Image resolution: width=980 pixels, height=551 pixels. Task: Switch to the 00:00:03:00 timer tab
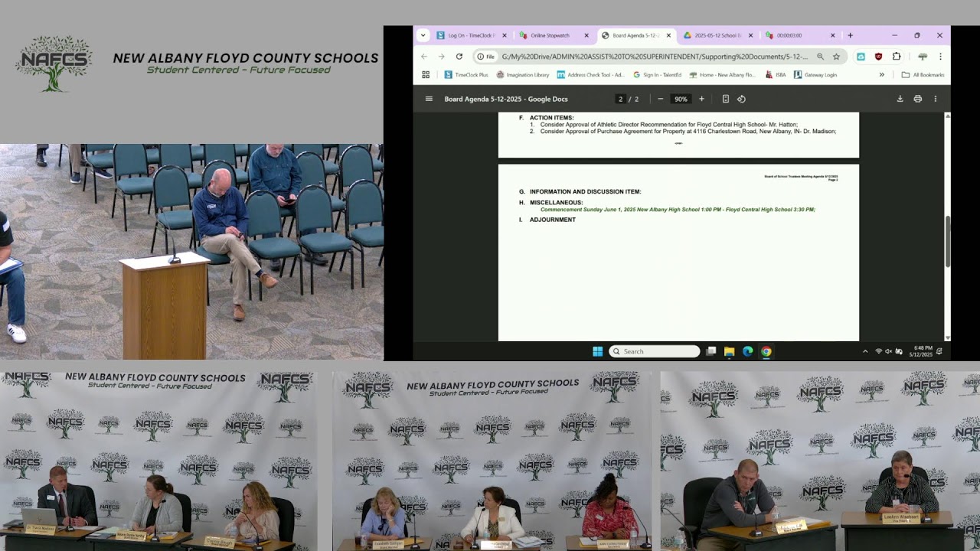point(800,35)
